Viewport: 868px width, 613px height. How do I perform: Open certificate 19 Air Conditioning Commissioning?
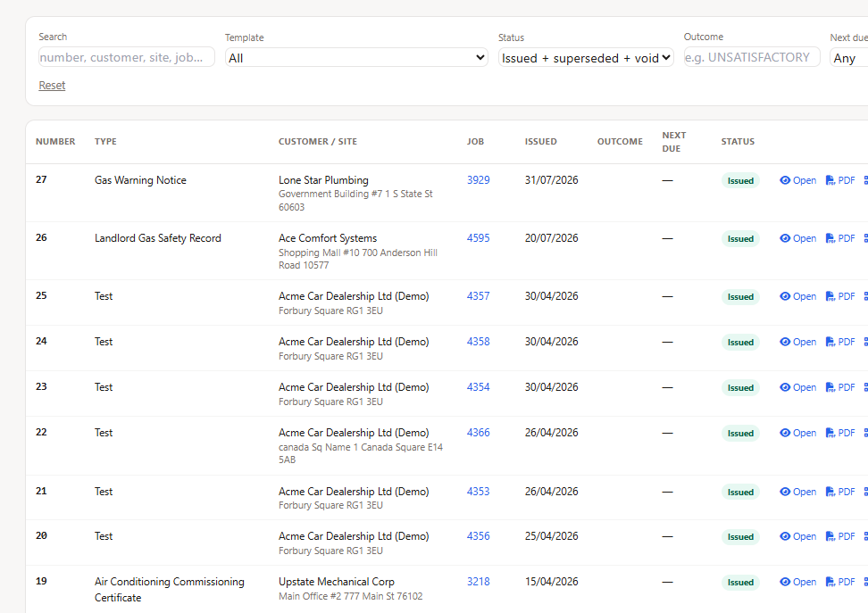797,582
